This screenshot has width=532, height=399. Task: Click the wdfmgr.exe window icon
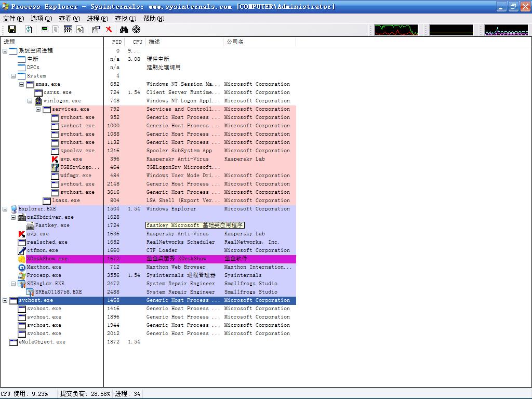[55, 176]
